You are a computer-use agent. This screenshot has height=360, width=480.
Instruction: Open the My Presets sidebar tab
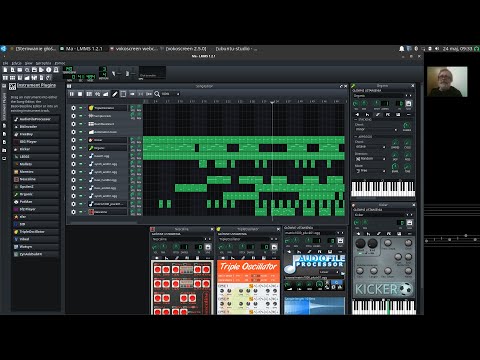pos(4,142)
